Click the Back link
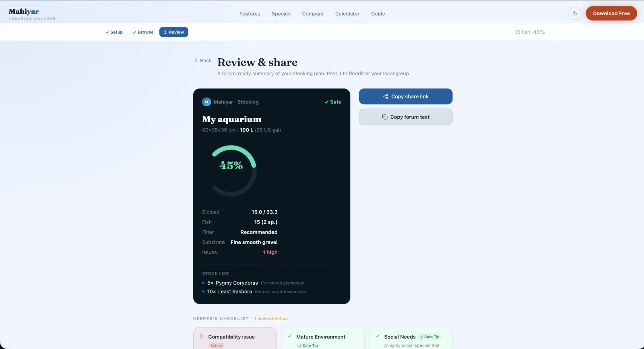 203,61
